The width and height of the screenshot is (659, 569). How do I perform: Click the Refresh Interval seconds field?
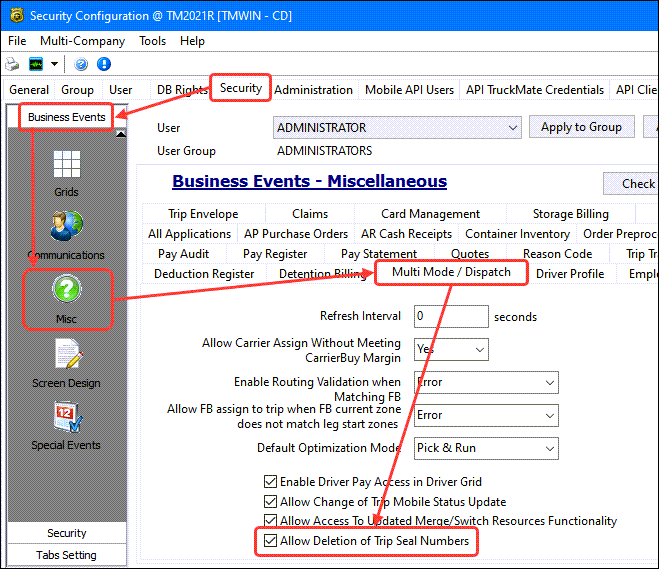449,316
